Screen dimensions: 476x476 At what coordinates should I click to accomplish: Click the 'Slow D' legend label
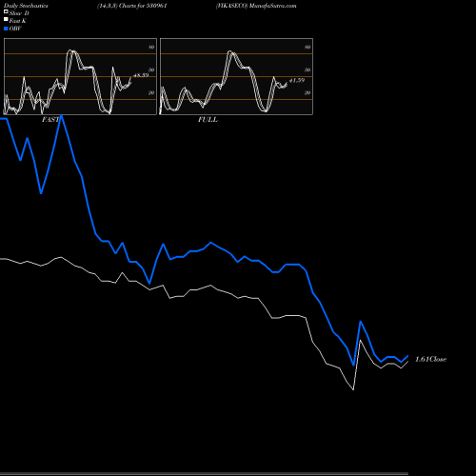pyautogui.click(x=19, y=13)
